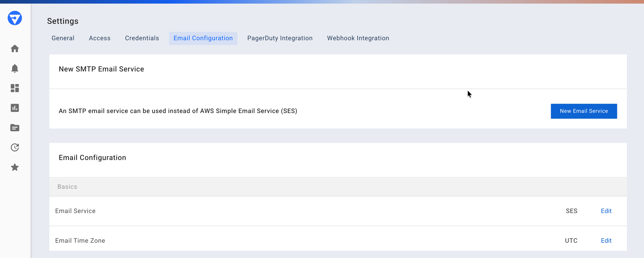Open alerts via the bell icon
Viewport: 644px width, 258px height.
click(15, 68)
